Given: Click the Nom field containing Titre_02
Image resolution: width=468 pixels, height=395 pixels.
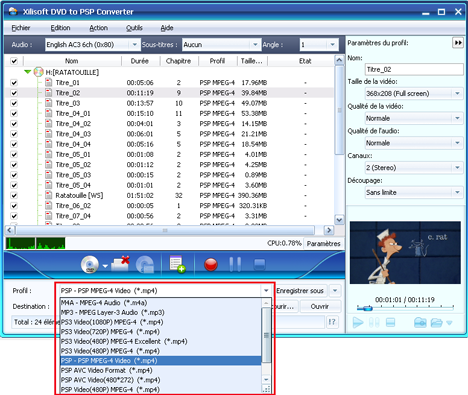Looking at the screenshot, I should [414, 69].
